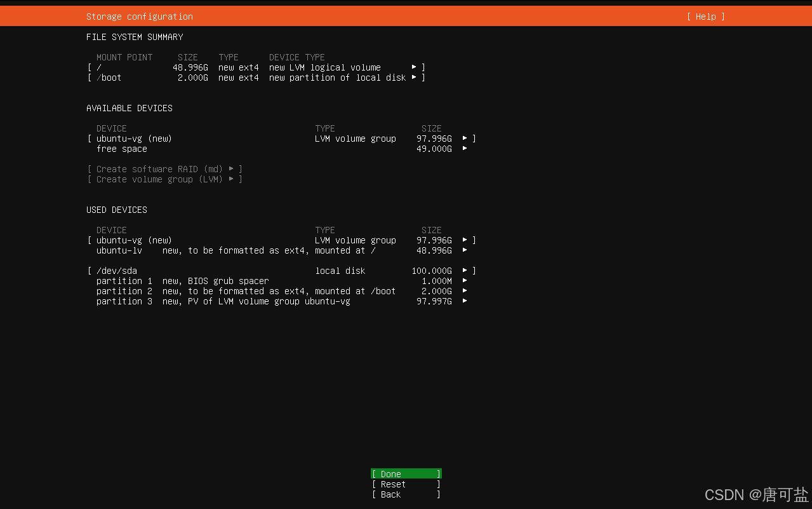Select ubuntu-lv logical volume row
This screenshot has height=509, width=812.
(282, 250)
